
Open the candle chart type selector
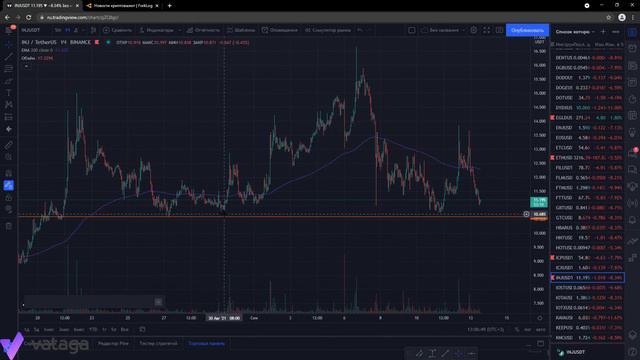(93, 30)
